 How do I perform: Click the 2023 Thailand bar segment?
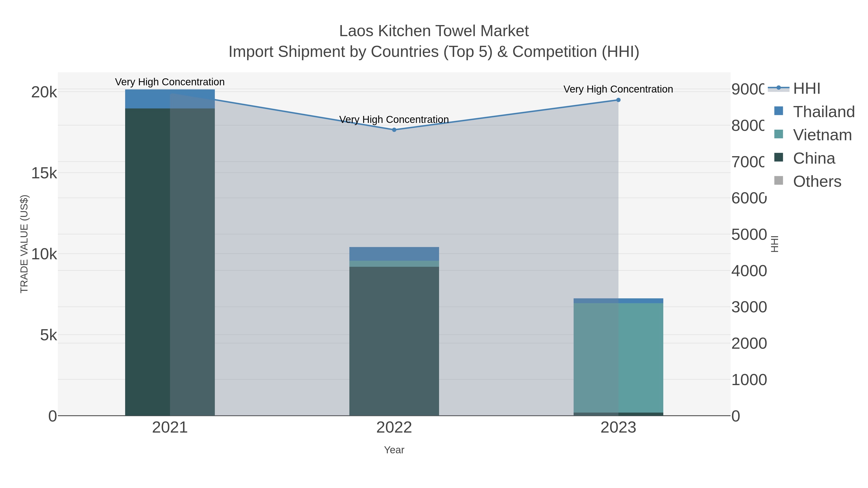(618, 301)
